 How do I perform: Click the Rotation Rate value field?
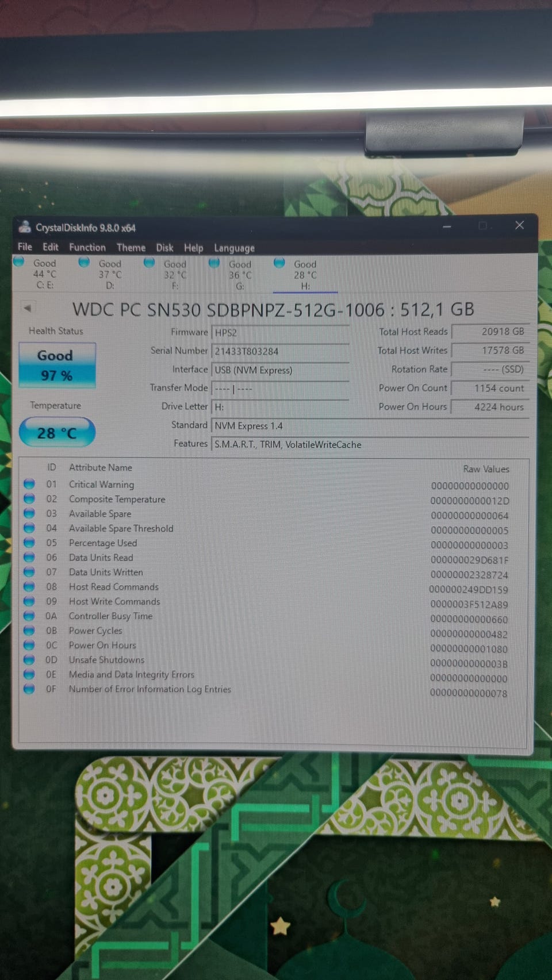(x=490, y=369)
